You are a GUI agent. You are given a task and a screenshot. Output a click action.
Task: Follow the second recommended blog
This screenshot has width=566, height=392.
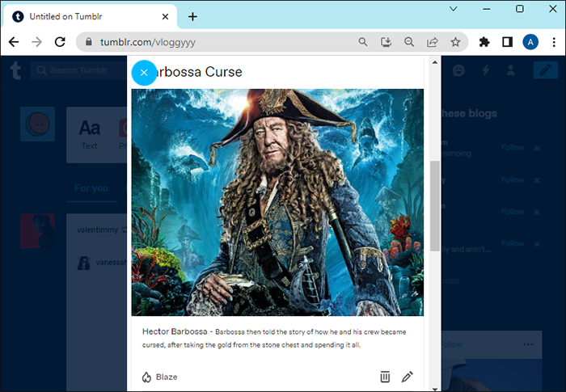coord(513,179)
